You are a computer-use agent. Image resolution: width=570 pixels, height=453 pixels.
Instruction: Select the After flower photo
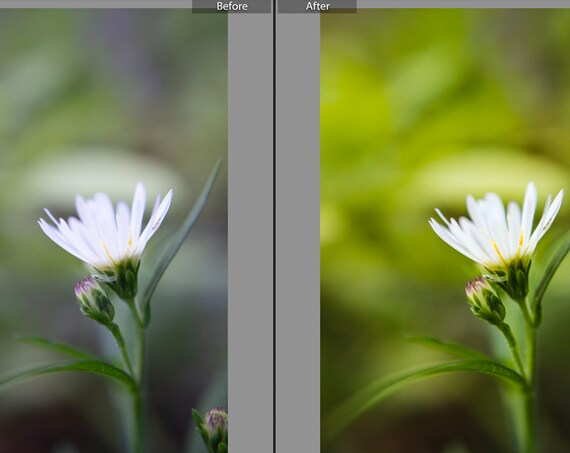click(x=445, y=230)
